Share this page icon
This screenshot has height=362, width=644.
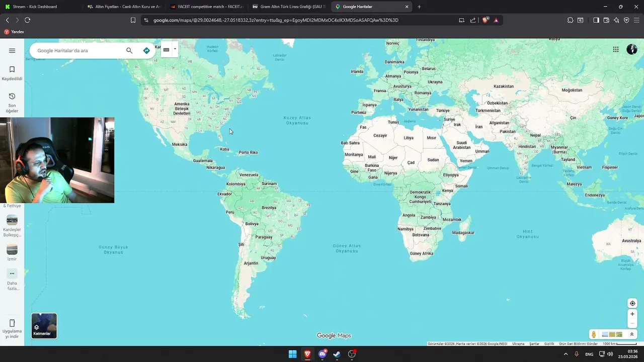click(473, 20)
